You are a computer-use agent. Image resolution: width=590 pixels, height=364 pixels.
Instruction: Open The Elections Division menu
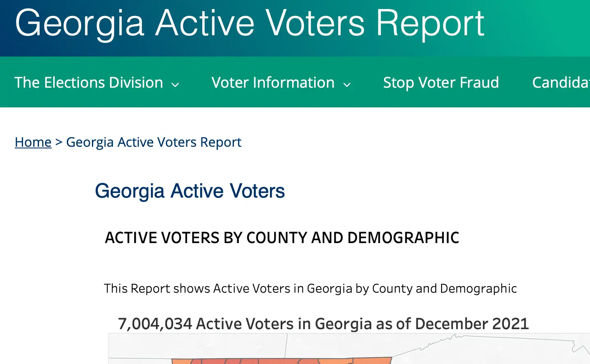pyautogui.click(x=89, y=82)
